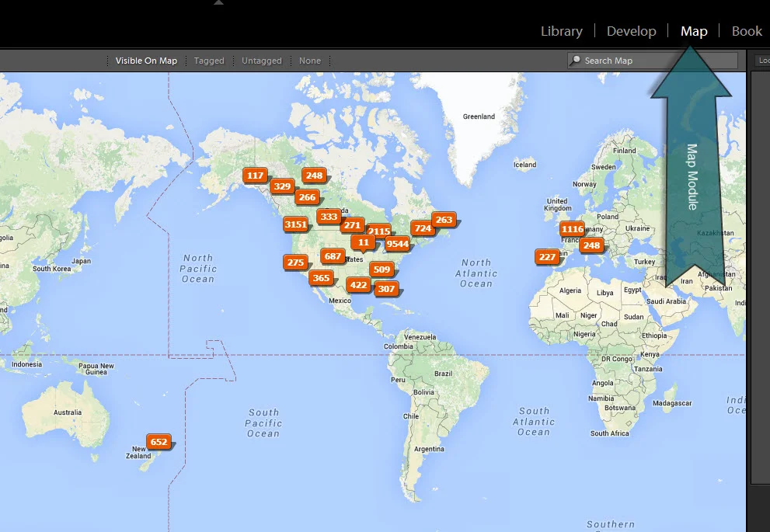770x532 pixels.
Task: Click the 2115 photo cluster
Action: [379, 231]
